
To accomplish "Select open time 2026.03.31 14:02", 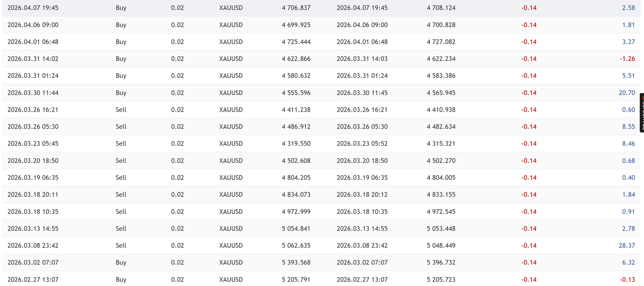I will (33, 59).
